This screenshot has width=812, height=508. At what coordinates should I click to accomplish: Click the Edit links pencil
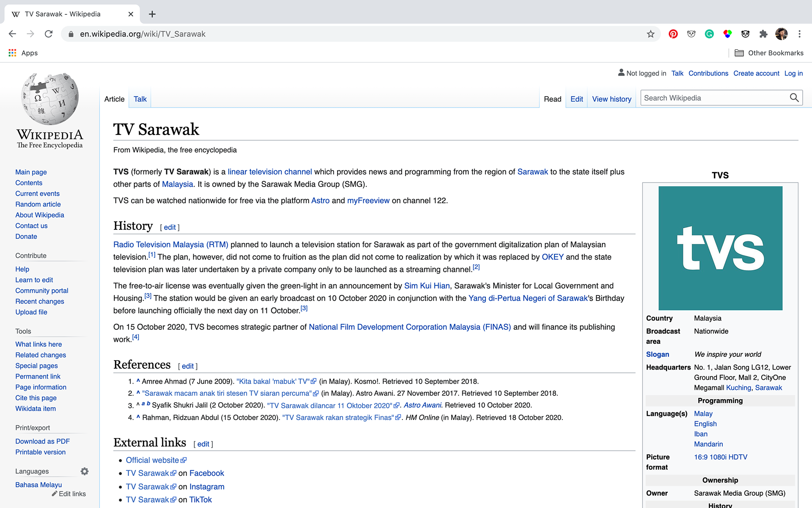69,494
